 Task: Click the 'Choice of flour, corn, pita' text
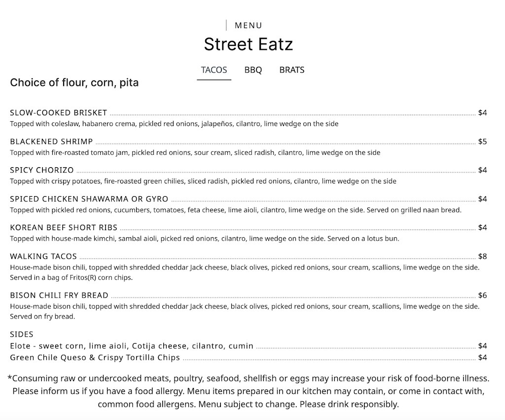click(74, 82)
